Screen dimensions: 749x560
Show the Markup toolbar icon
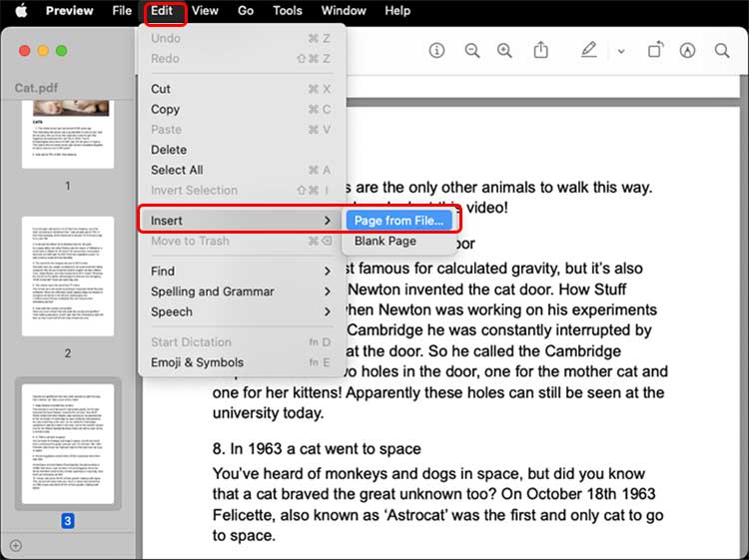point(687,50)
